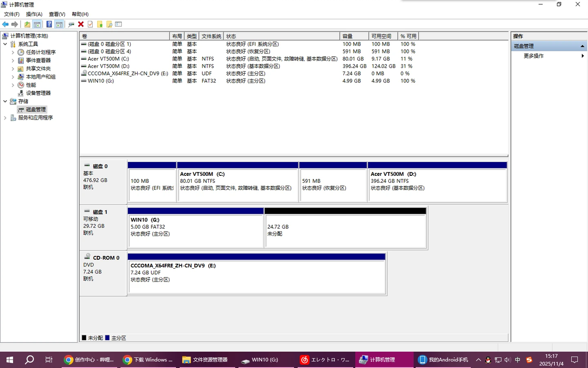Toggle the show/hide action pane toolbar icon

click(x=59, y=24)
